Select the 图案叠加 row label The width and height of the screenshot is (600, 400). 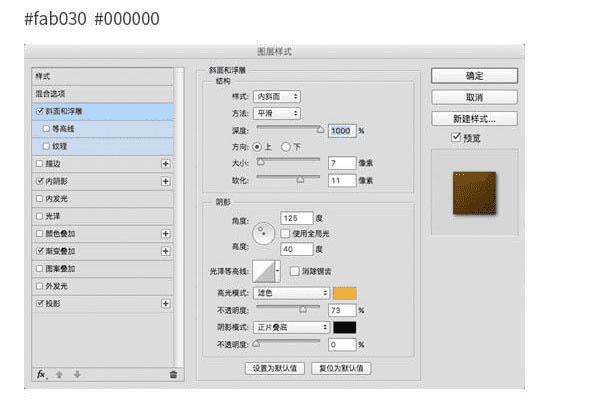(x=60, y=269)
